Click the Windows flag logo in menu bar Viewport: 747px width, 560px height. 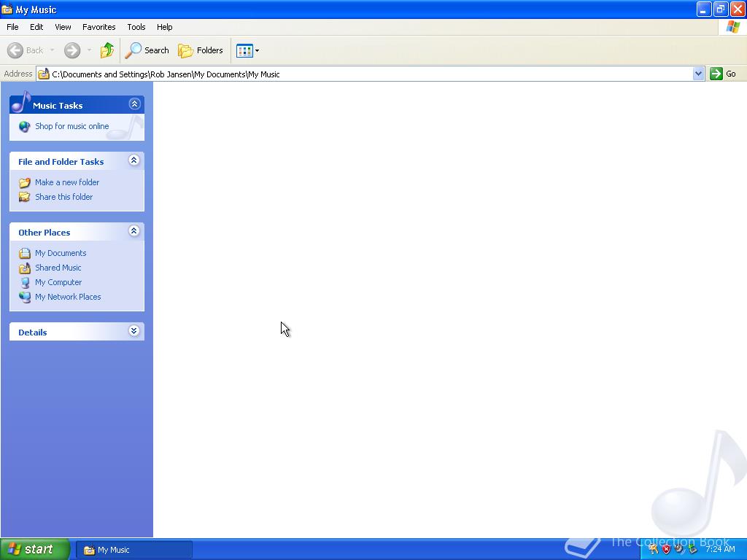pyautogui.click(x=732, y=27)
